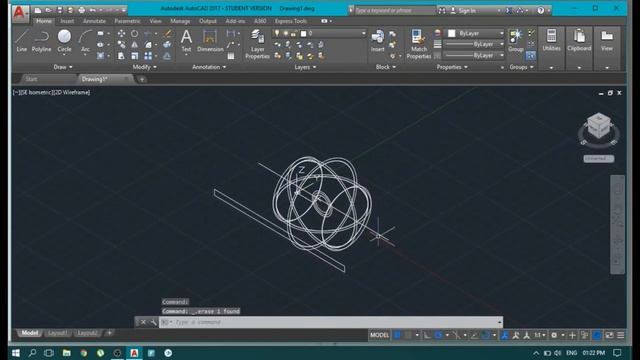Click the Move tool in Modify panel
The image size is (640, 360).
(121, 34)
